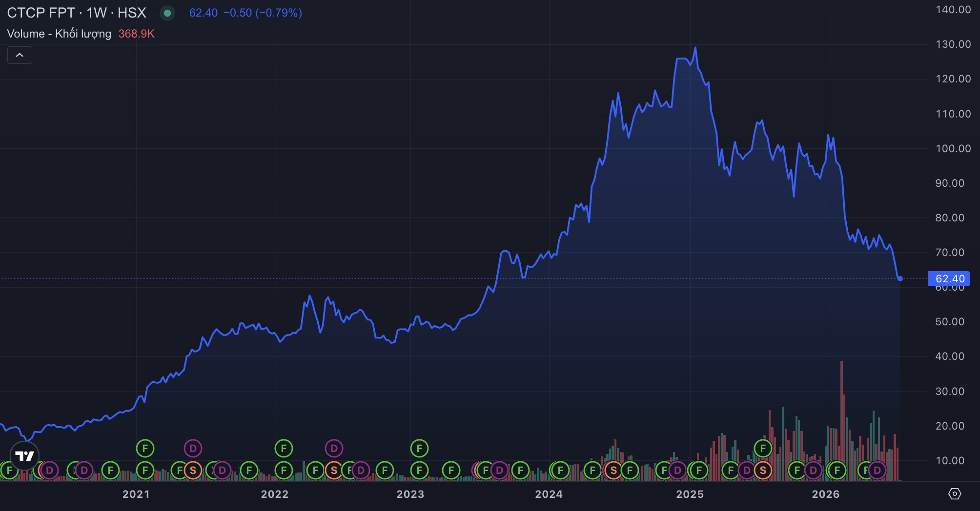Viewport: 980px width, 511px height.
Task: Click the Volume - Khối lượng indicator label
Action: (x=59, y=34)
